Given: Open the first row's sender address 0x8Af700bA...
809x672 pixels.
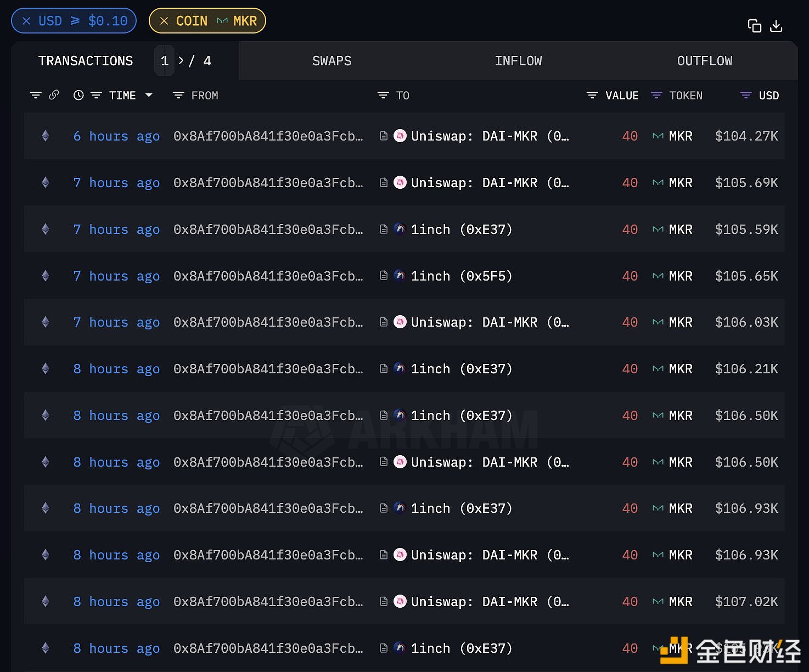Looking at the screenshot, I should click(x=268, y=136).
